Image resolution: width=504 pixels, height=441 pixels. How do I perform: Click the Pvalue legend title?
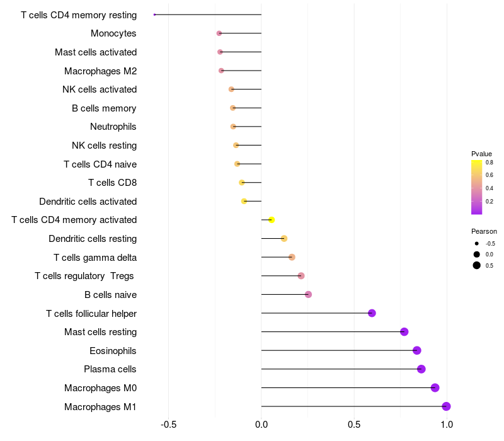pyautogui.click(x=481, y=154)
